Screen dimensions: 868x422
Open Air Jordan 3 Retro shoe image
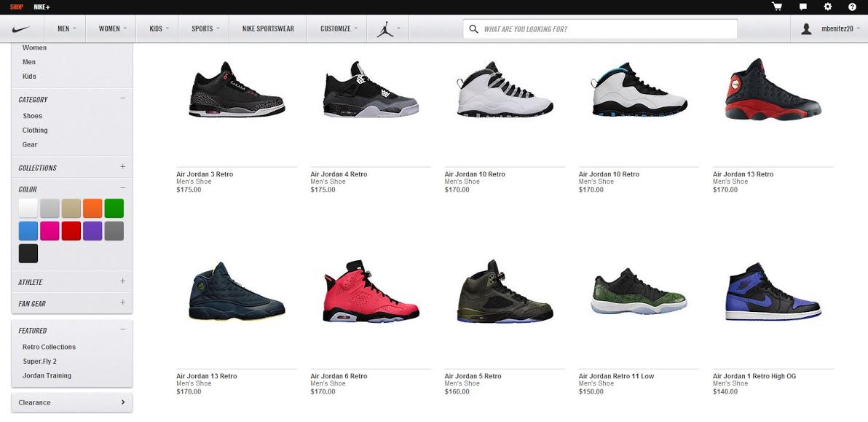(237, 89)
